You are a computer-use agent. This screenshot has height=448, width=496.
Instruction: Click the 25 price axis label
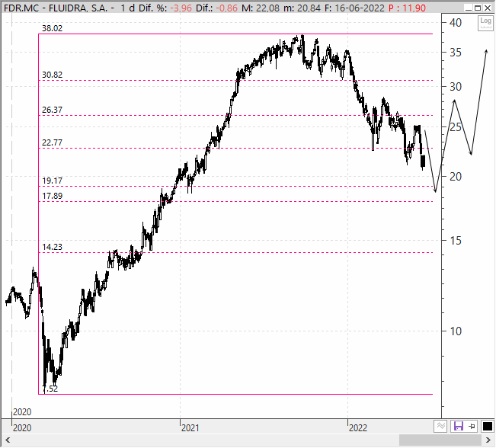[456, 127]
